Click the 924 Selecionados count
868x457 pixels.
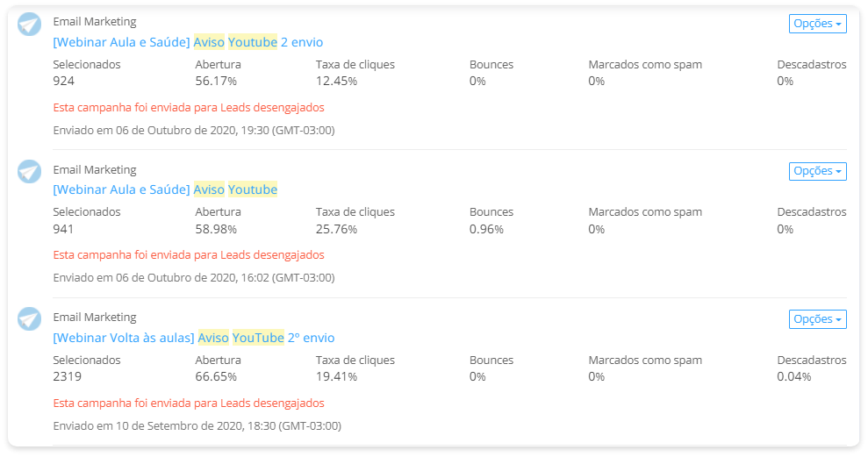[64, 81]
